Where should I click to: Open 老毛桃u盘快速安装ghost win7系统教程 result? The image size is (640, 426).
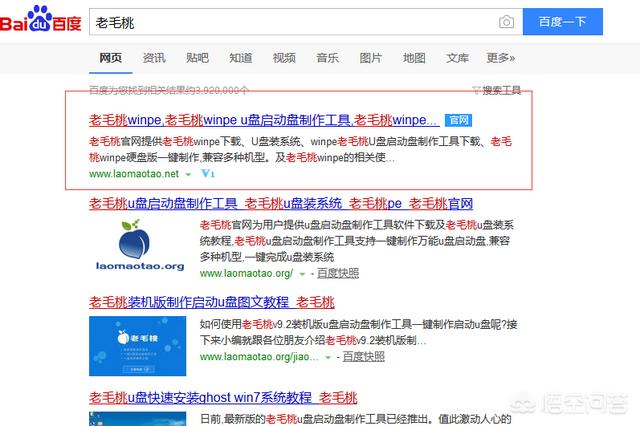pos(223,397)
